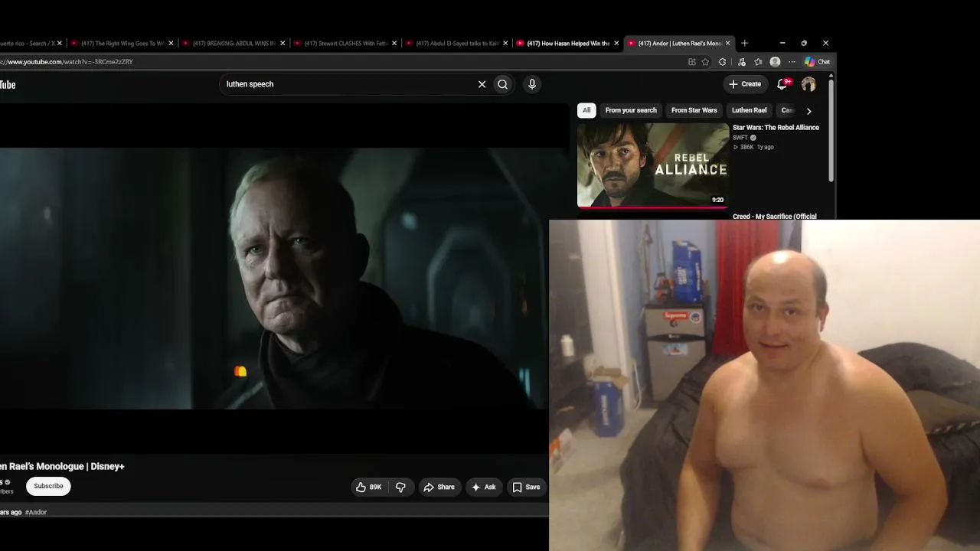Close the Andor Luthen Rael tab
The height and width of the screenshot is (551, 980).
[x=727, y=44]
